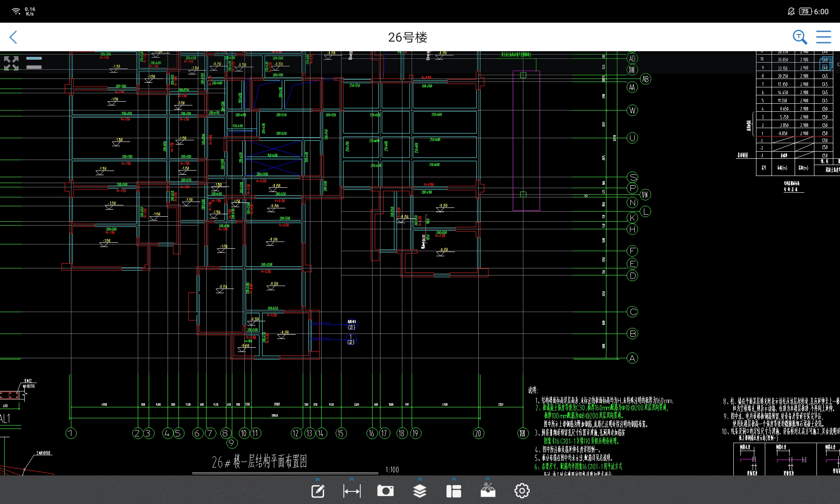Select grid axis bubble U on right
840x504 pixels.
click(632, 138)
